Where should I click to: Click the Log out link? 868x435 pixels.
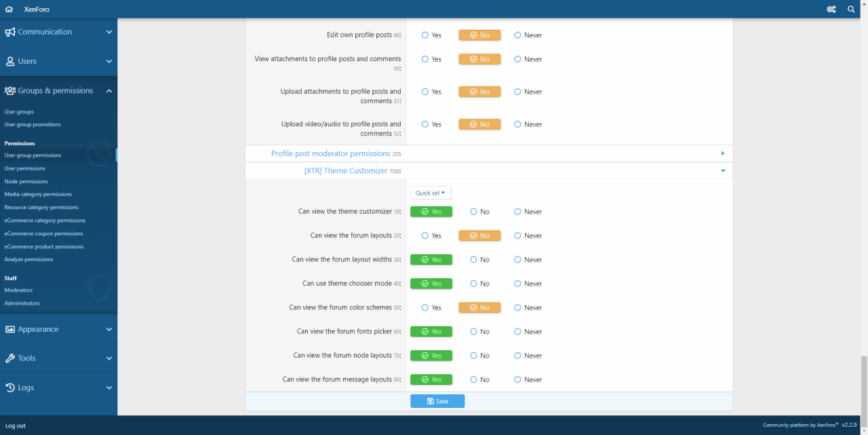[x=16, y=425]
